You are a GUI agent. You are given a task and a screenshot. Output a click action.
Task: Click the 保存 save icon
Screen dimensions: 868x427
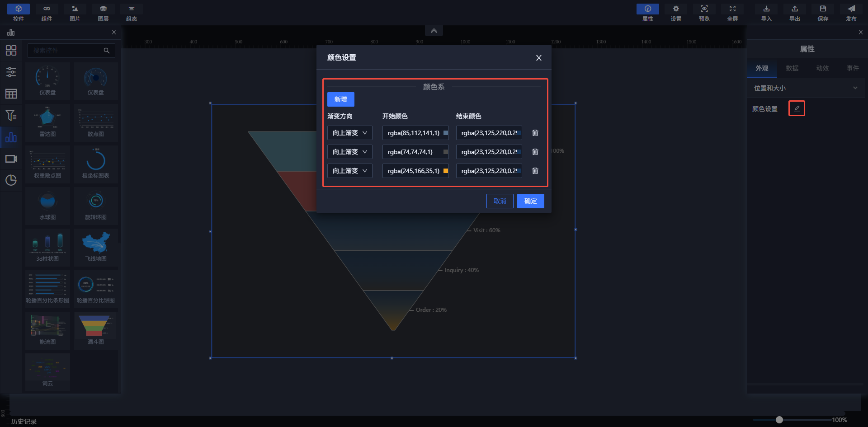click(x=823, y=13)
